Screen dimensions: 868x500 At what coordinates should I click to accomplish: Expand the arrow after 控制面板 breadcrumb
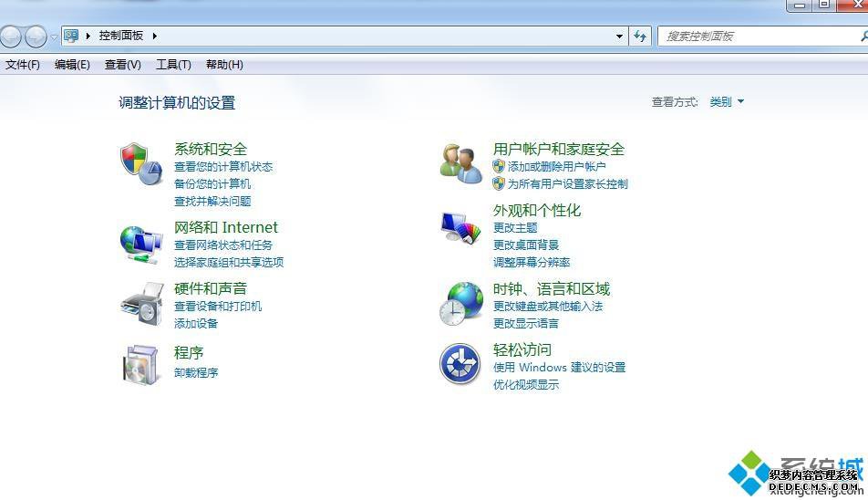coord(154,36)
